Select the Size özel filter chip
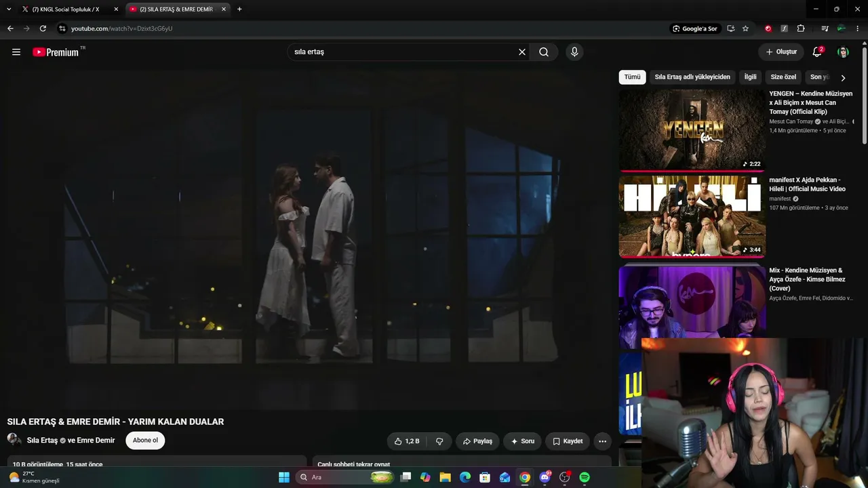This screenshot has width=868, height=488. pyautogui.click(x=783, y=77)
